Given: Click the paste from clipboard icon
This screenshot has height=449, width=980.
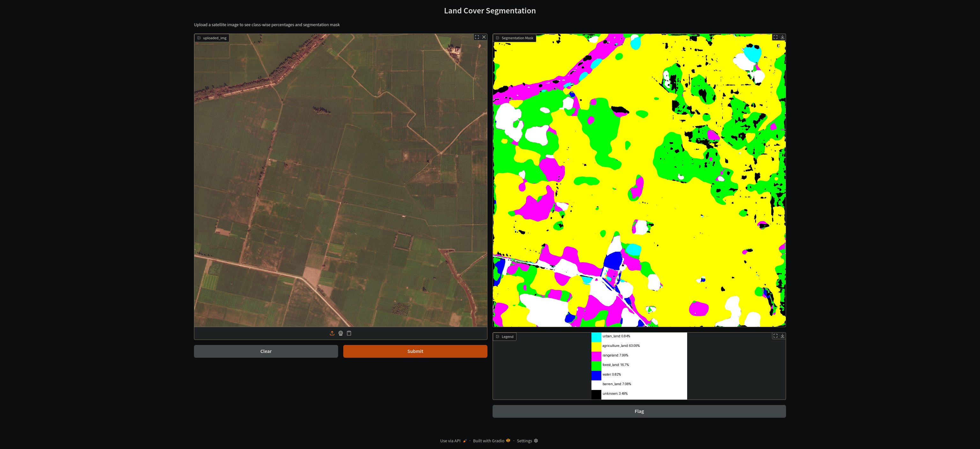Looking at the screenshot, I should (x=349, y=333).
